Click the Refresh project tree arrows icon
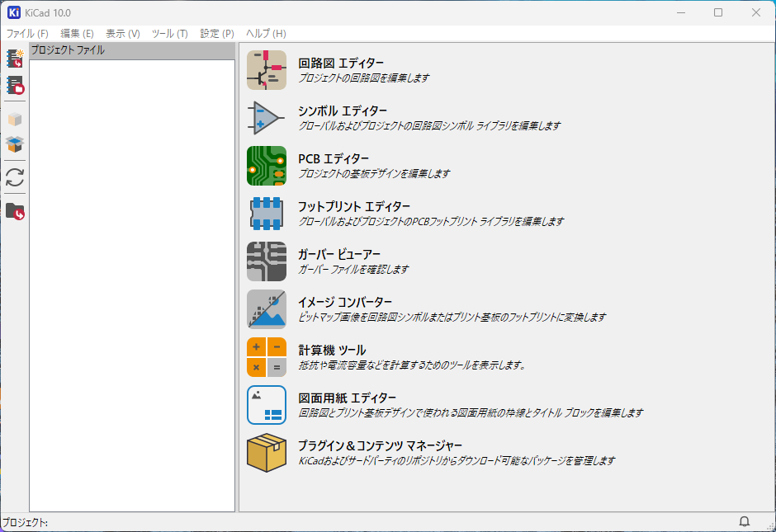776x532 pixels. 15,177
